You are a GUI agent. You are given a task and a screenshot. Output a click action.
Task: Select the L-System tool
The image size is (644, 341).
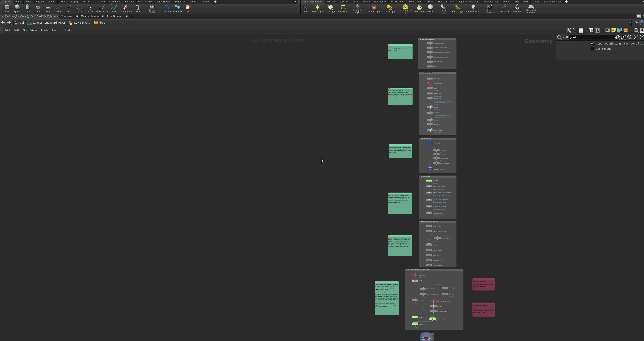(166, 8)
